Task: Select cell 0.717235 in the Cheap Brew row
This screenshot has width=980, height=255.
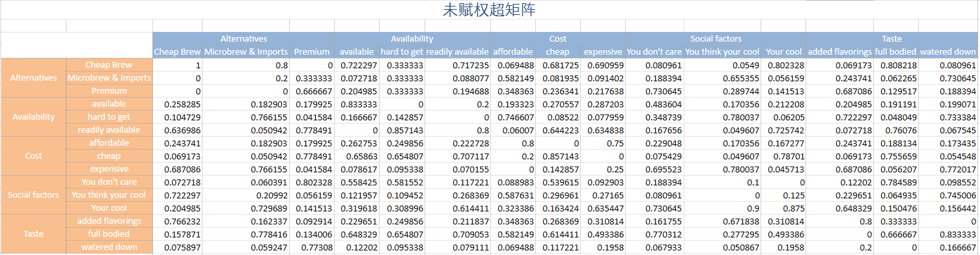Action: [457, 65]
